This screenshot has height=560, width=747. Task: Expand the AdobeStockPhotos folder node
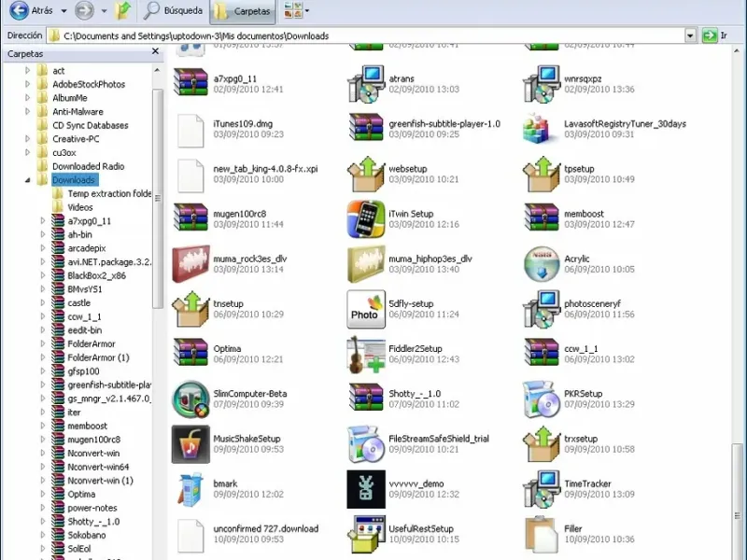click(27, 84)
